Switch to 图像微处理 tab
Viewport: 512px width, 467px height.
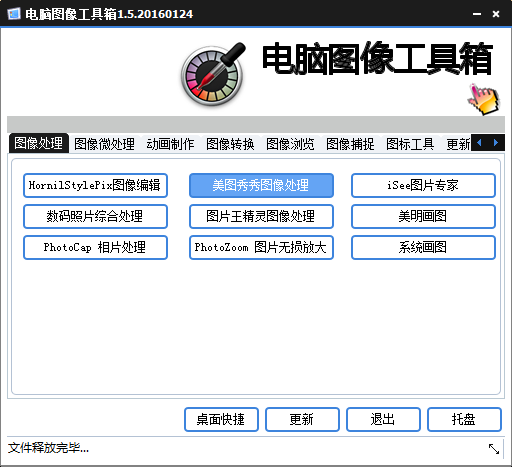coord(104,144)
